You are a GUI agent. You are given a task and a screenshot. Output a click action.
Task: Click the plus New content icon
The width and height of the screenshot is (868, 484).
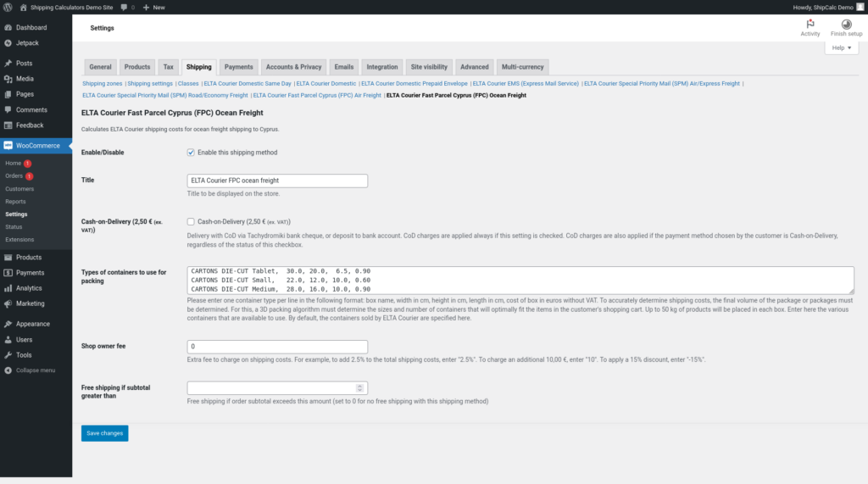pyautogui.click(x=146, y=7)
